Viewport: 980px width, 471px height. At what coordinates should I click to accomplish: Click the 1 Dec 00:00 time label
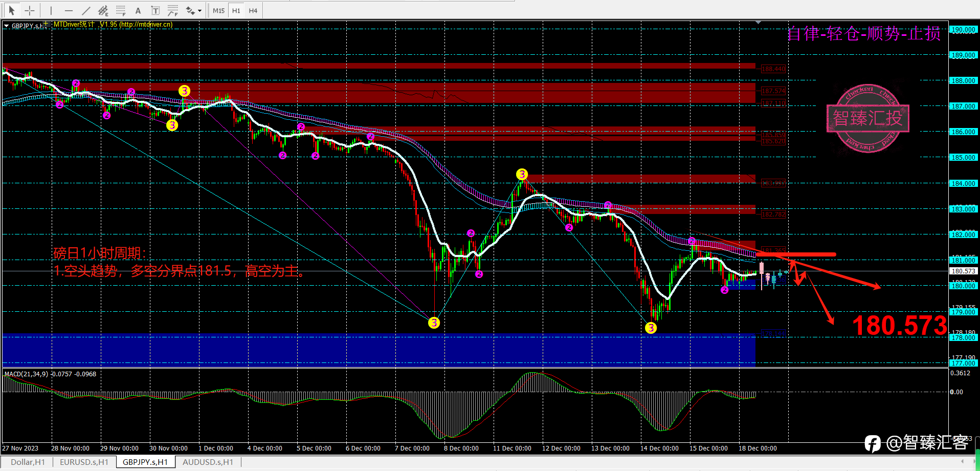point(215,448)
